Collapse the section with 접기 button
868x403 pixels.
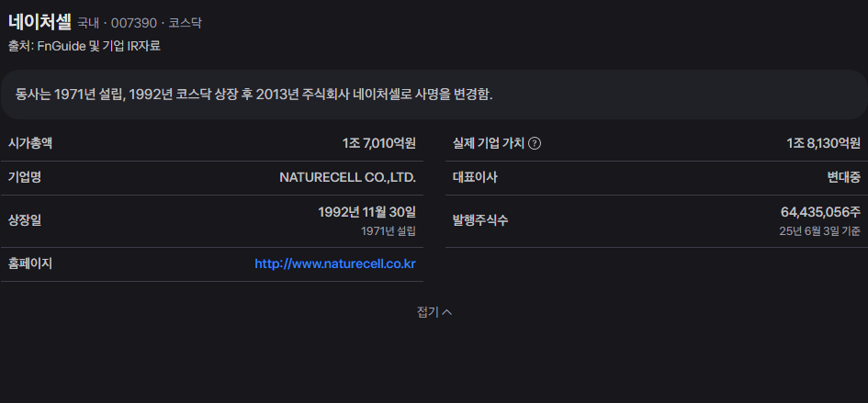(434, 312)
